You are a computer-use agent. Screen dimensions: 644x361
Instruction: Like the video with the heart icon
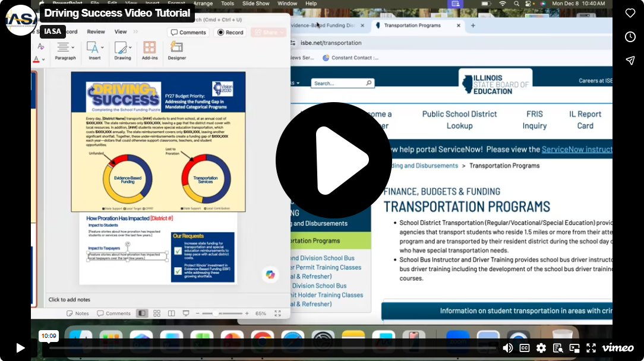[x=630, y=13]
